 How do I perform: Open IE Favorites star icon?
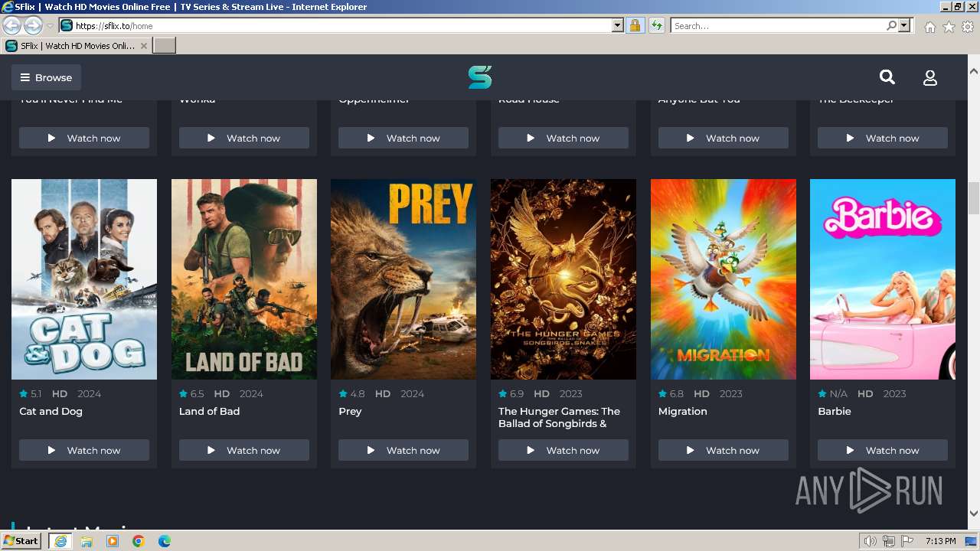pyautogui.click(x=949, y=27)
